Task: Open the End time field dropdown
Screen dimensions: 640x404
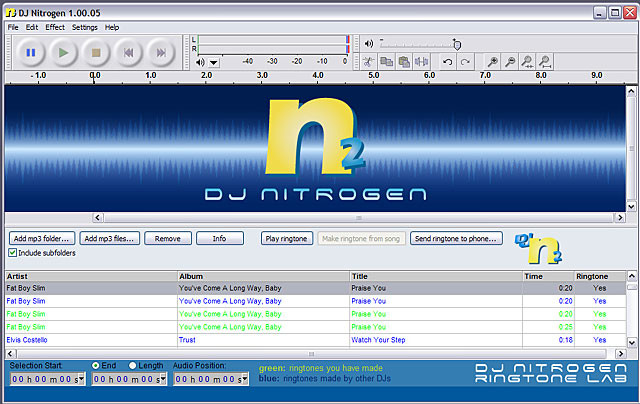Action: coord(163,379)
